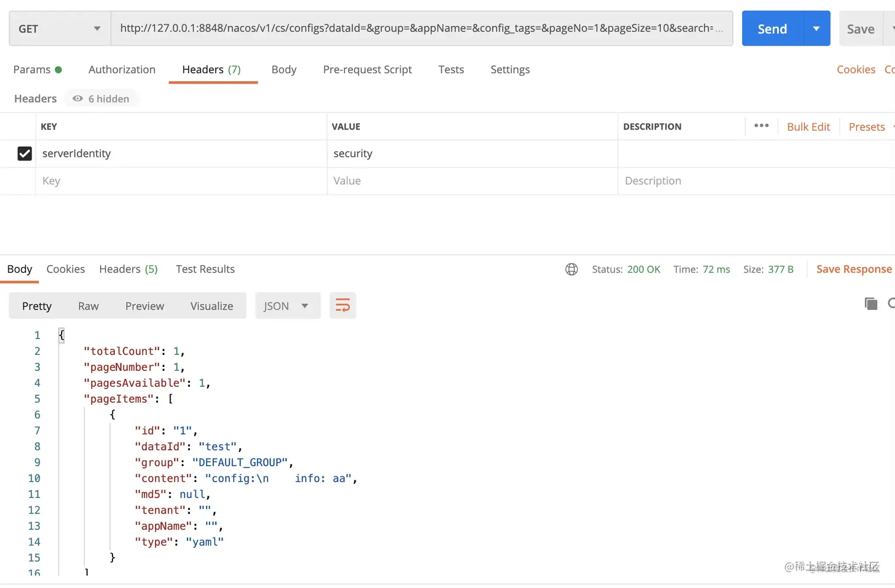
Task: Open the GET method dropdown
Action: click(x=60, y=28)
